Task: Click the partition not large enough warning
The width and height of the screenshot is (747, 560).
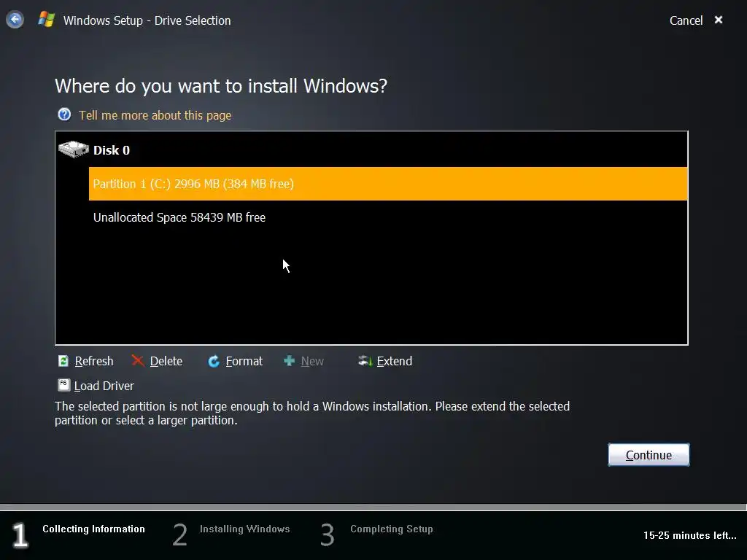Action: [x=312, y=413]
